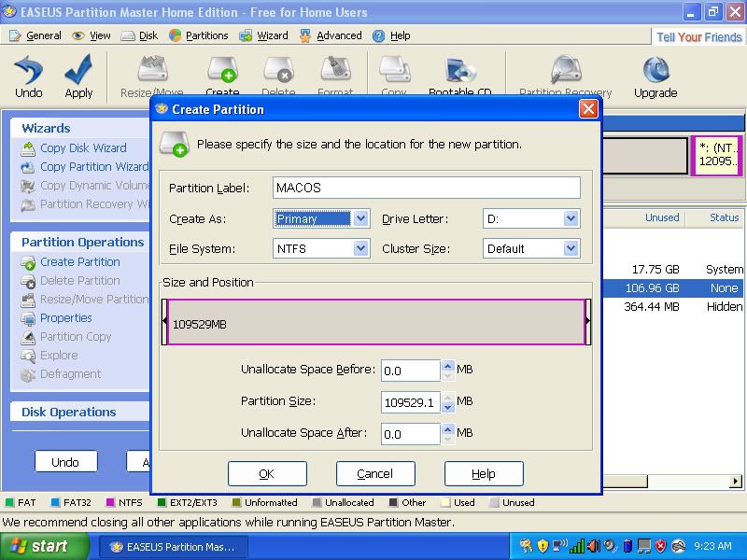This screenshot has height=560, width=747.
Task: Click the Copy toolbar icon
Action: tap(394, 77)
